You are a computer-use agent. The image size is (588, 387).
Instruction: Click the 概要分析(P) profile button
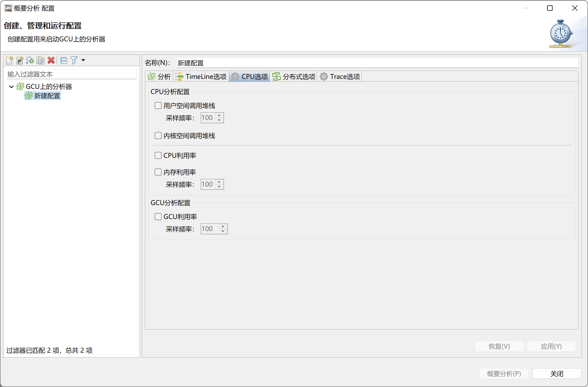[x=504, y=374]
